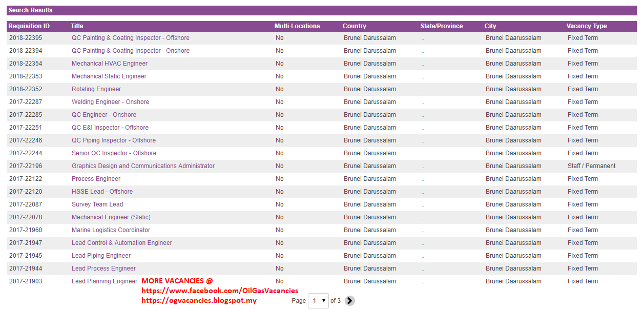Open Mechanical HVAC Engineer vacancy
This screenshot has height=310, width=644.
click(110, 64)
